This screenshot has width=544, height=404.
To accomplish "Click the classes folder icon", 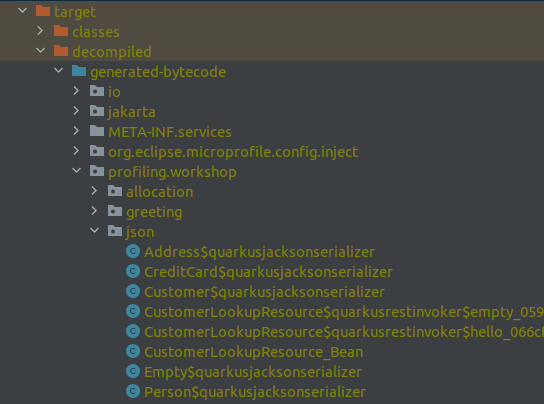I will 61,31.
